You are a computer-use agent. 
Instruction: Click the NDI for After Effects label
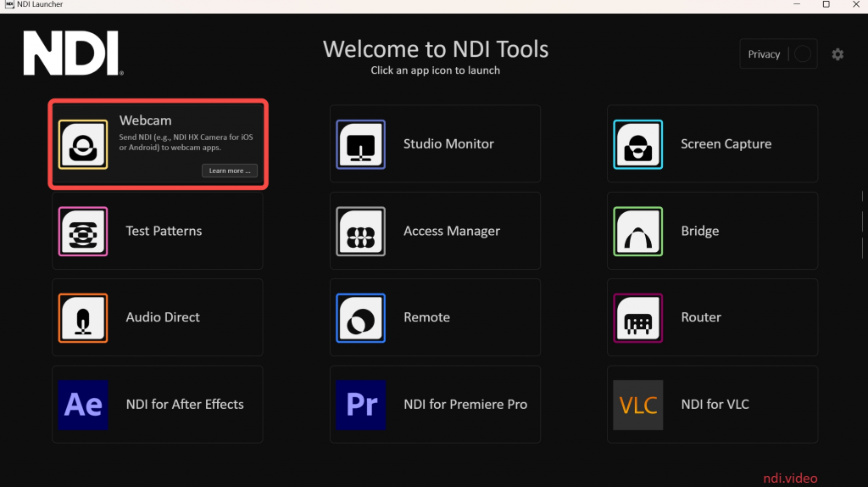185,405
